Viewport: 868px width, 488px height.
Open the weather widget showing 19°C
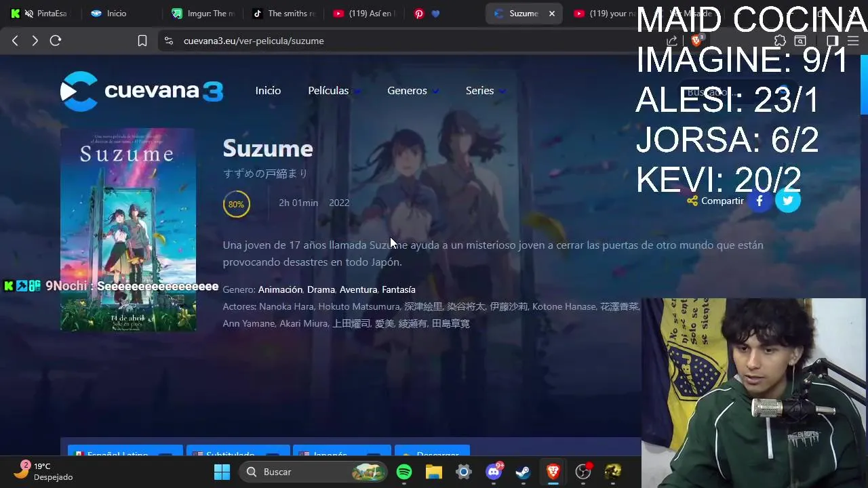[44, 471]
